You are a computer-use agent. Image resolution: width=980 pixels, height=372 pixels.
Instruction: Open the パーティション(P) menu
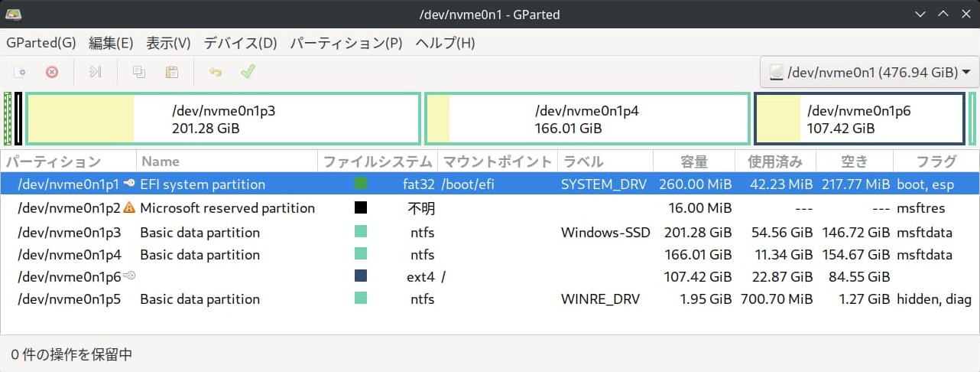[346, 43]
